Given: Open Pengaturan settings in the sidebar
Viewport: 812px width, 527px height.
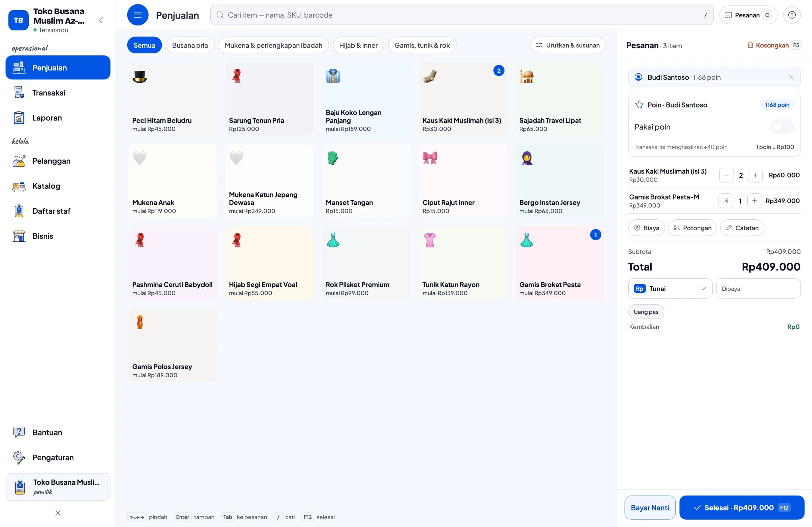Looking at the screenshot, I should click(x=58, y=457).
